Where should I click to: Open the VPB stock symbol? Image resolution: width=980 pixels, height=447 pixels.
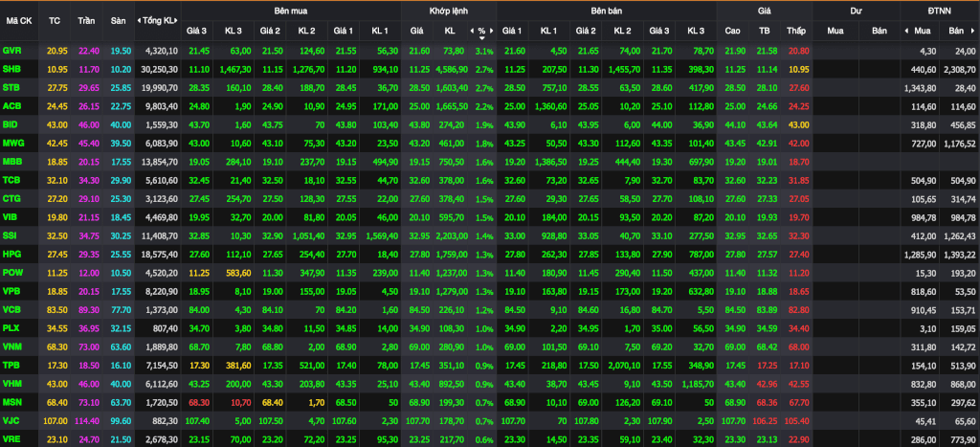pos(11,291)
